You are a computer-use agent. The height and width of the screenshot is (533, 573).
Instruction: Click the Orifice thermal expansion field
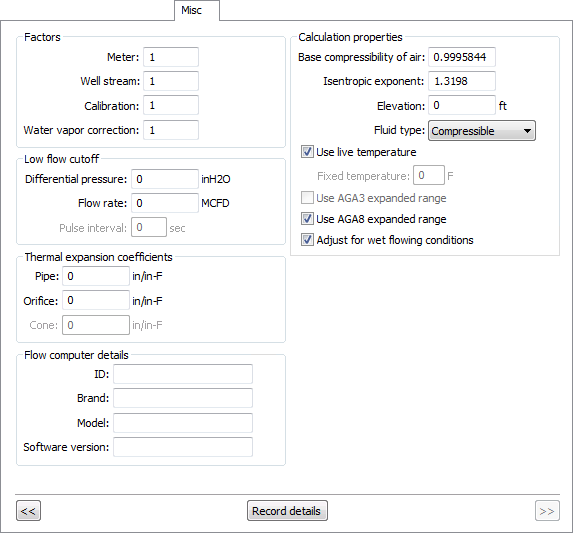(96, 300)
